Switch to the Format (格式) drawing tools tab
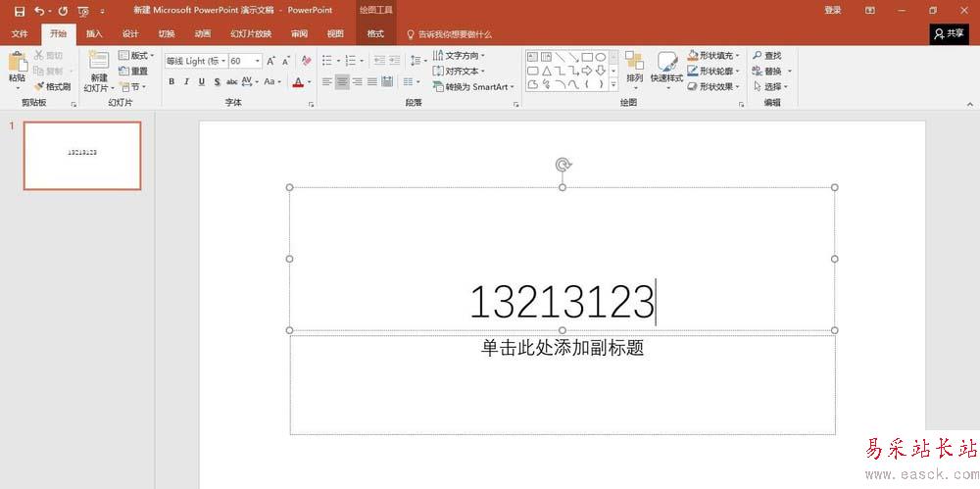This screenshot has height=489, width=980. (x=375, y=33)
